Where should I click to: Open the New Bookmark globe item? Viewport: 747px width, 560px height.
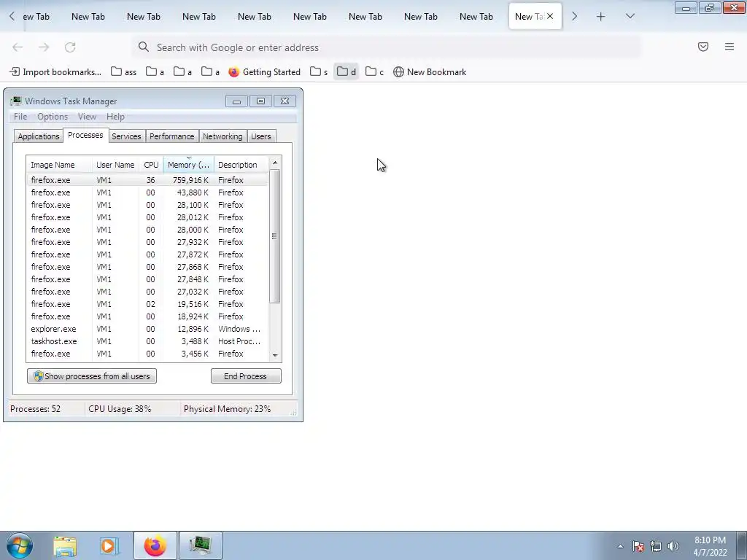coord(430,72)
